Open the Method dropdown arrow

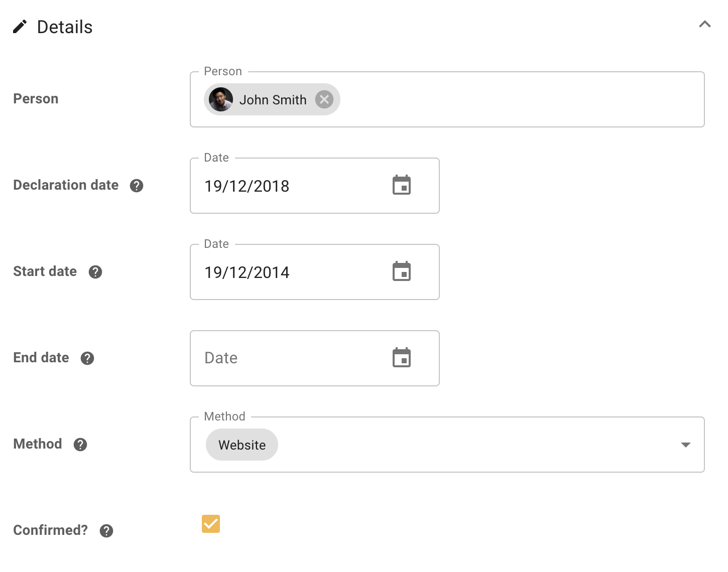coord(685,445)
